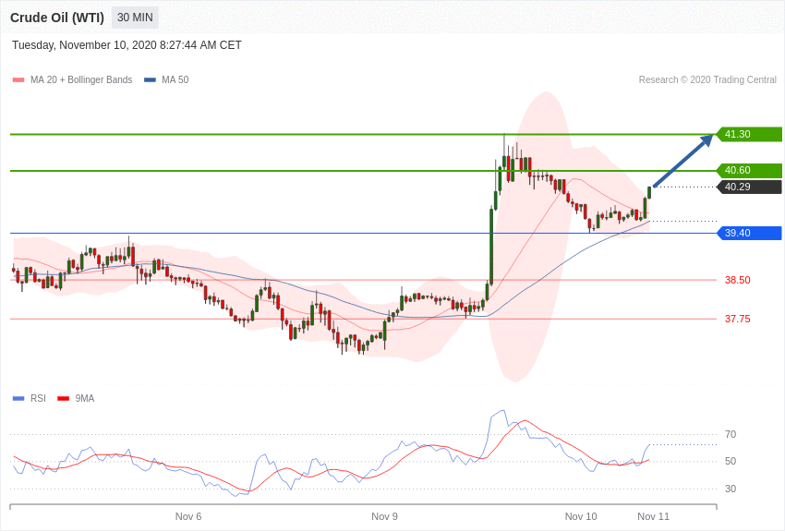Image resolution: width=785 pixels, height=532 pixels.
Task: Click the green 40.60 resistance price tag
Action: [x=750, y=170]
